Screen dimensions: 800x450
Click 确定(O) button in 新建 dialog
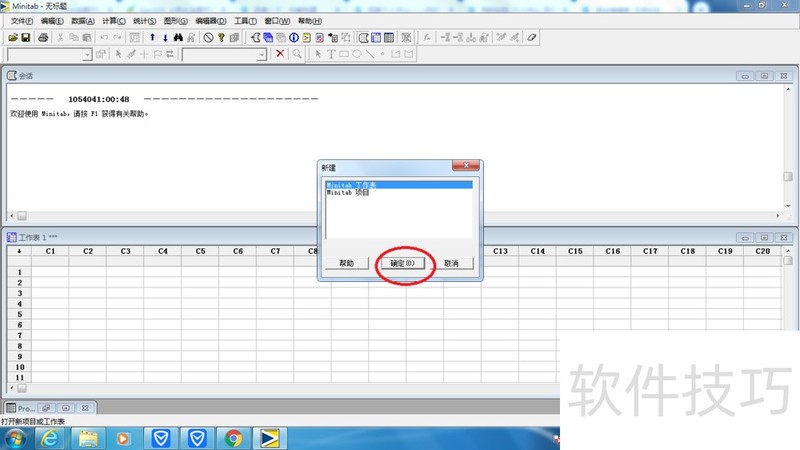coord(403,263)
